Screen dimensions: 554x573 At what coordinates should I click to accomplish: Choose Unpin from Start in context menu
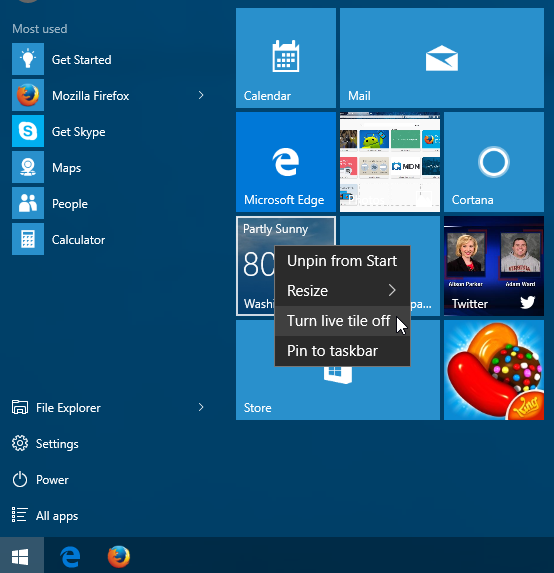coord(342,261)
